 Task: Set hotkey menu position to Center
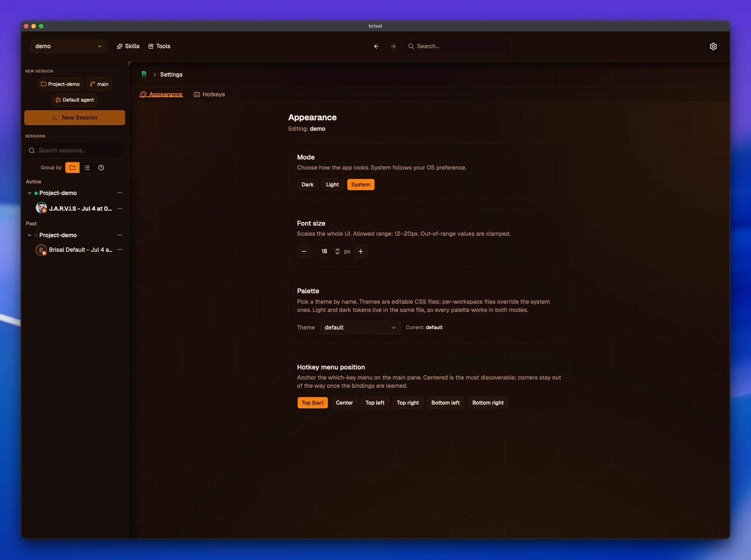click(344, 403)
